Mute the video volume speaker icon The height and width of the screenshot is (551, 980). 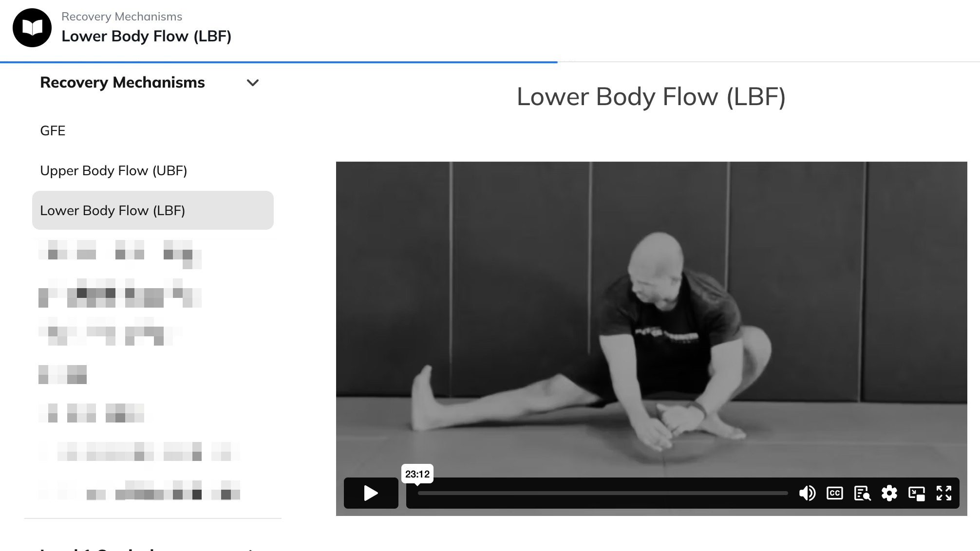807,493
